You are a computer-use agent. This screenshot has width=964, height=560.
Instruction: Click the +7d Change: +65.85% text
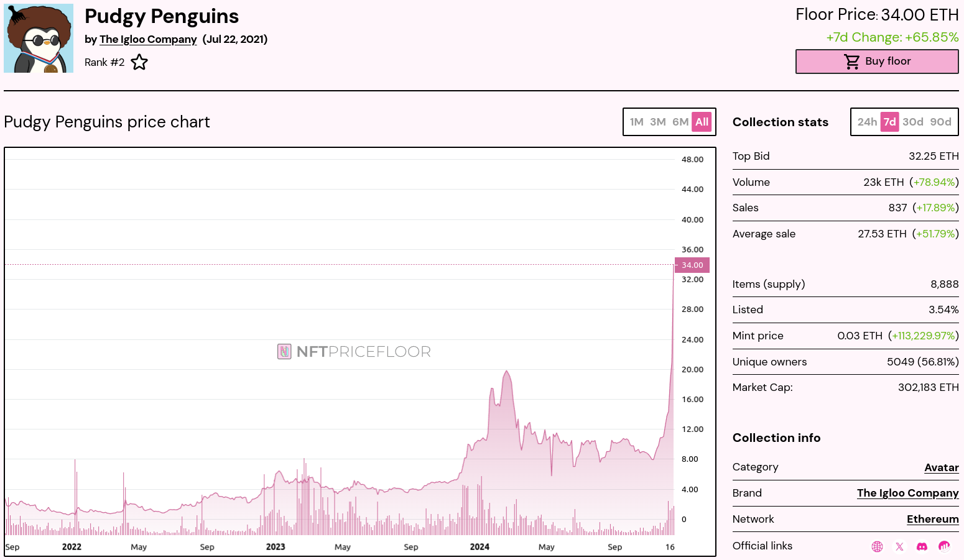coord(892,37)
